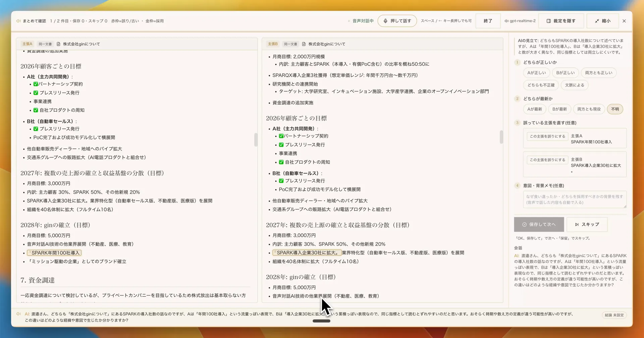Click 裁定を隠す to hide ruling panel

(x=561, y=21)
